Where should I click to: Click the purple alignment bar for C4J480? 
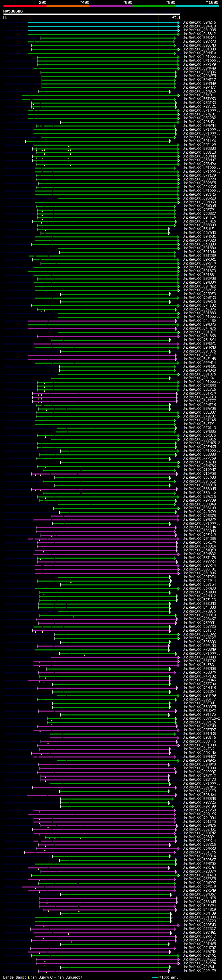coord(102,321)
